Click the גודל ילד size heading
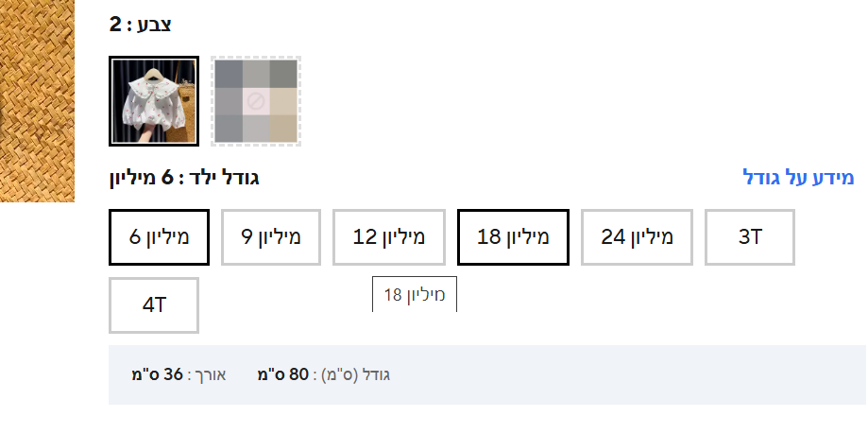Screen dimensions: 868x434 click(226, 178)
